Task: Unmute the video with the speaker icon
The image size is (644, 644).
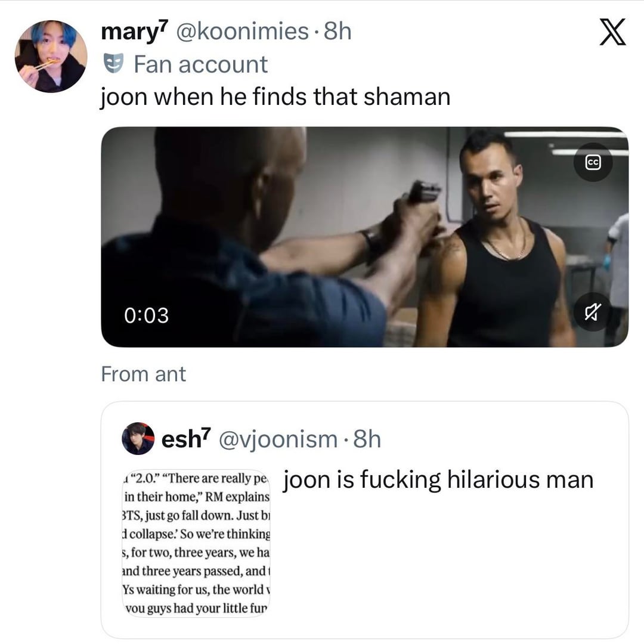Action: (x=593, y=312)
